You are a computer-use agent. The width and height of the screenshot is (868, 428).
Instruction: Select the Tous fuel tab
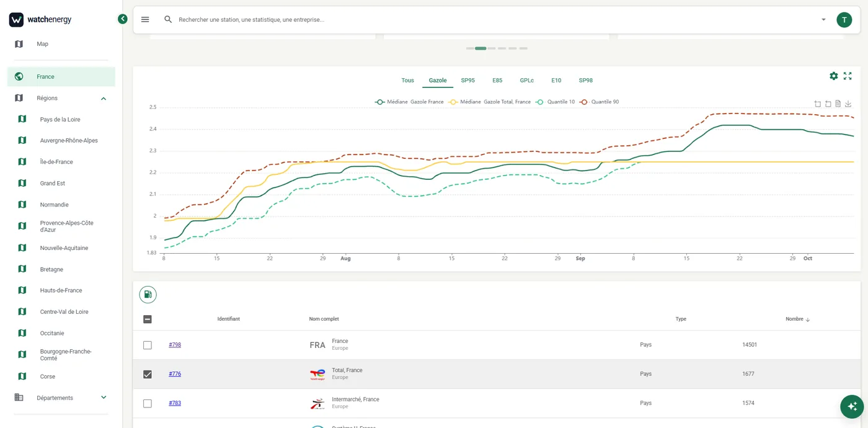coord(407,81)
